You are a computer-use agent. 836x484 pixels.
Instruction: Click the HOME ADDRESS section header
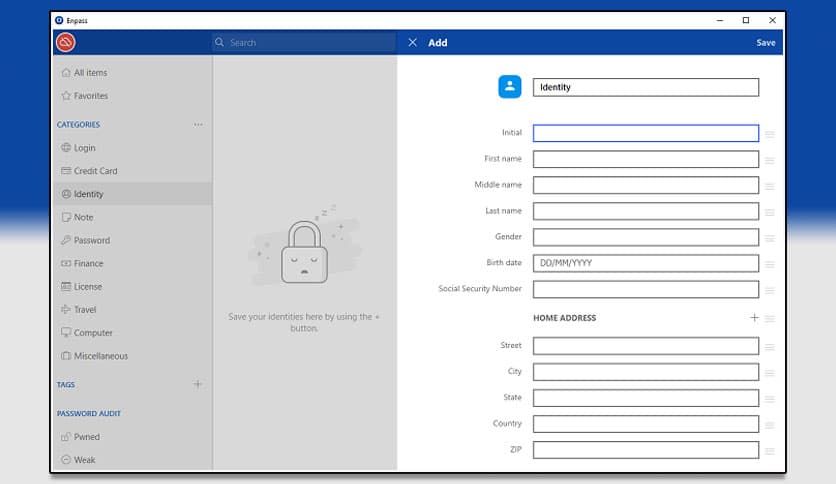[x=565, y=318]
